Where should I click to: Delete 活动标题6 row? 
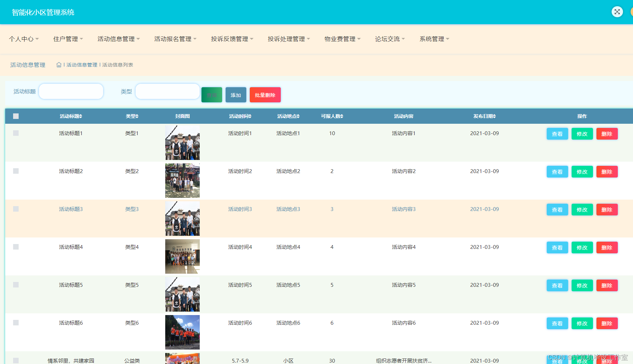(x=607, y=323)
